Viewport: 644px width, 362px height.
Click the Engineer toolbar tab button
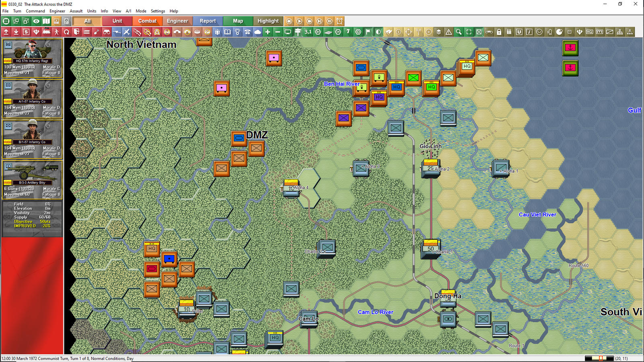[178, 21]
